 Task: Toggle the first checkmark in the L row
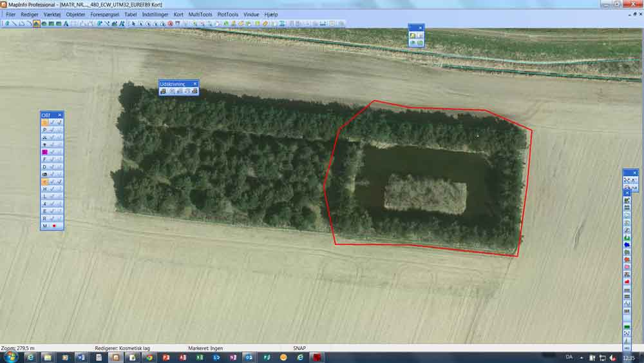52,196
